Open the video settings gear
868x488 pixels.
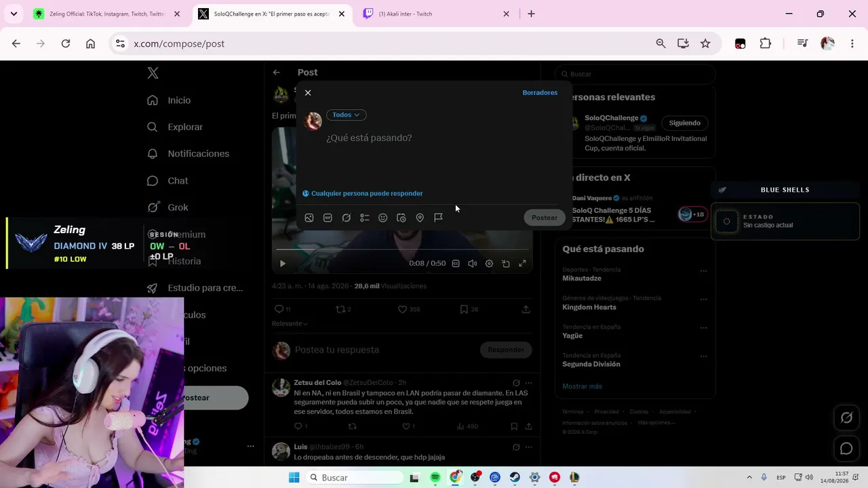489,264
